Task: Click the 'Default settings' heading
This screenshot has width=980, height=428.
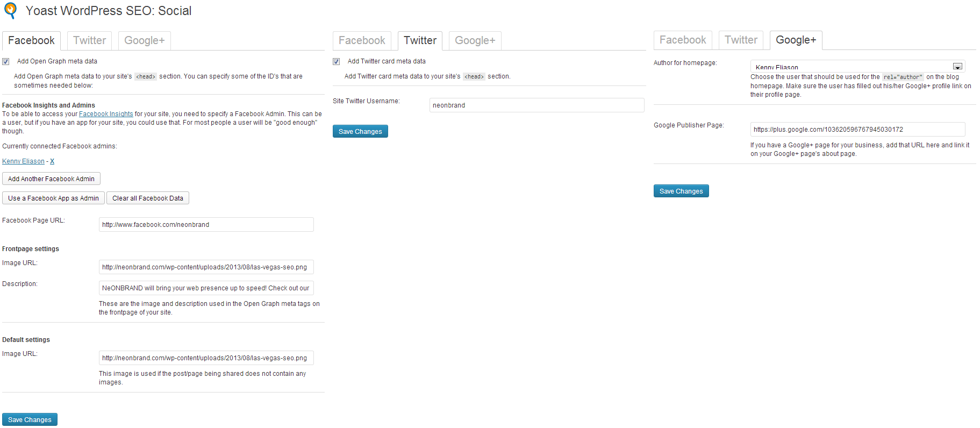Action: [26, 340]
